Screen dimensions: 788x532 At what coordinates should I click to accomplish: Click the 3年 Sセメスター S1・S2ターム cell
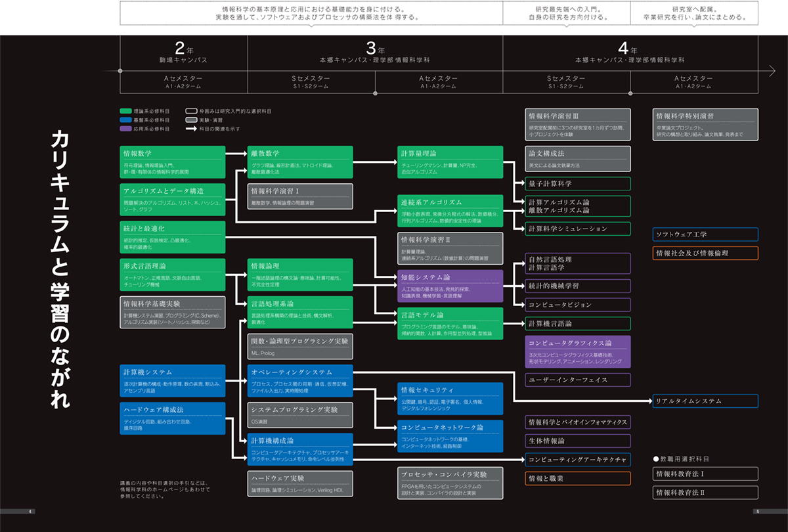311,81
